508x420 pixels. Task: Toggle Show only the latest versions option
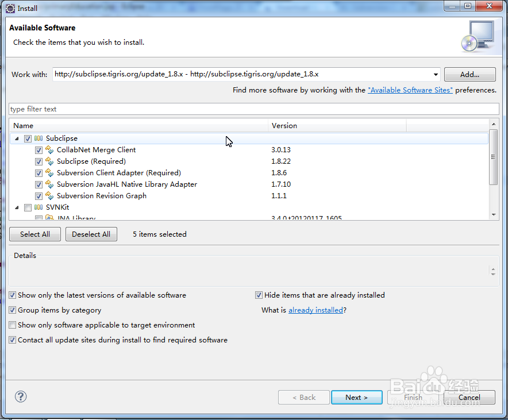pos(12,295)
